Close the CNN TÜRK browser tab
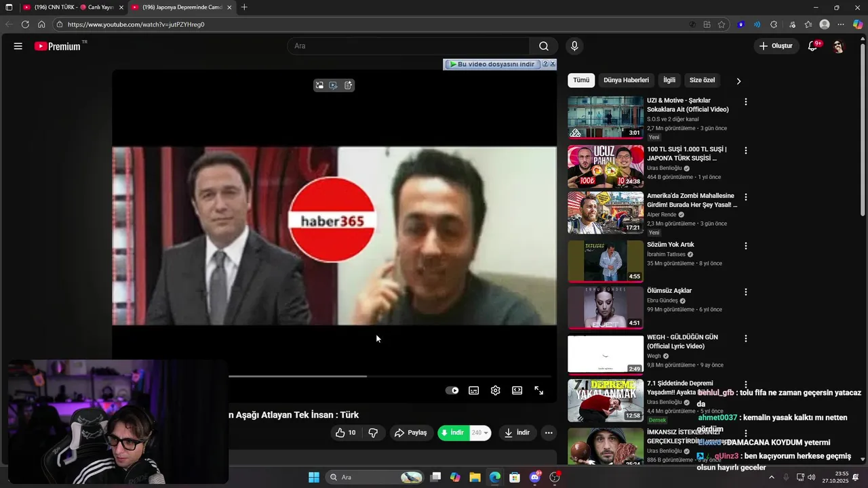The width and height of the screenshot is (868, 488). (121, 7)
